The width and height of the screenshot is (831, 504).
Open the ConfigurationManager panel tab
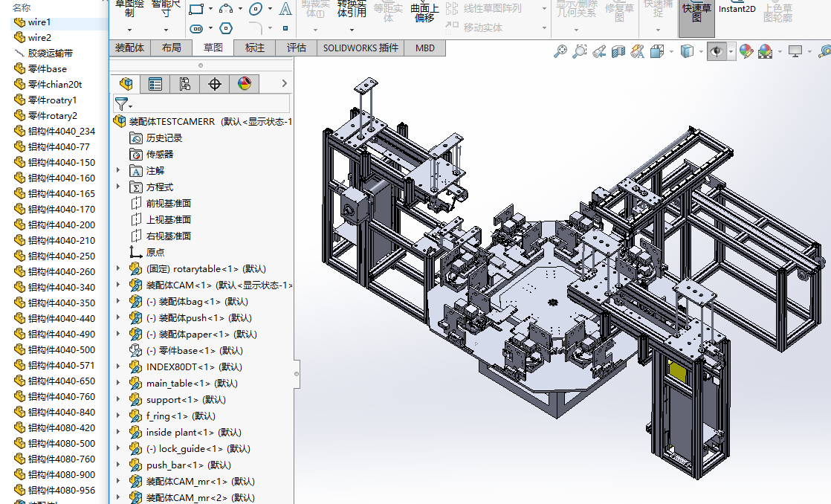[185, 84]
